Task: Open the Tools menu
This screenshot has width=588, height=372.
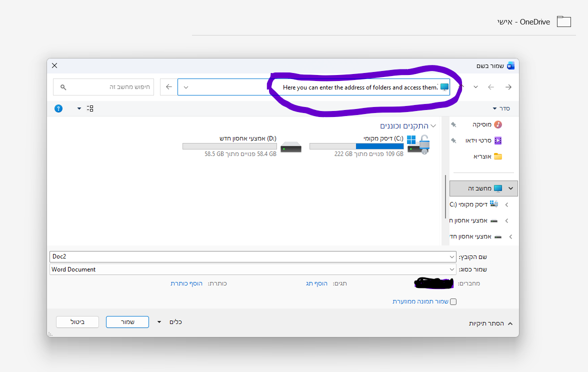Action: 171,322
